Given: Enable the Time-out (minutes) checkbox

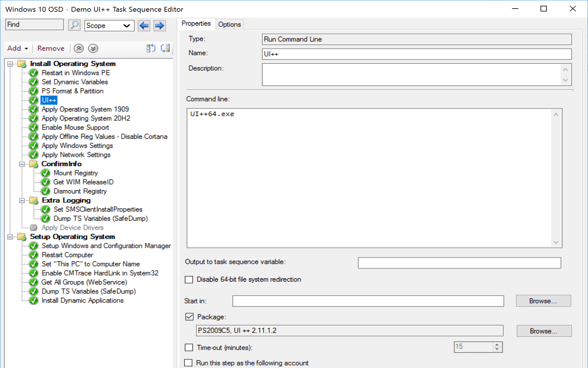Looking at the screenshot, I should [x=189, y=347].
